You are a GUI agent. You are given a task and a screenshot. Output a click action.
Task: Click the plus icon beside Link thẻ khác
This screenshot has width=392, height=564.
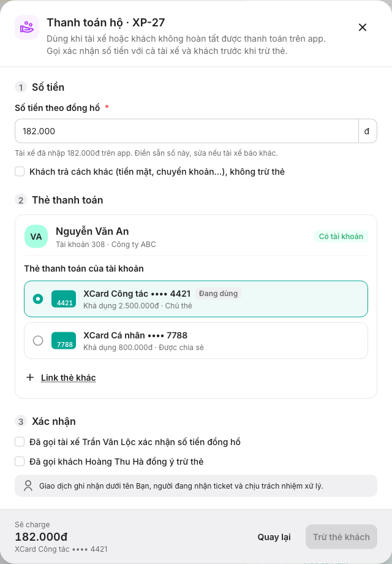(x=30, y=377)
